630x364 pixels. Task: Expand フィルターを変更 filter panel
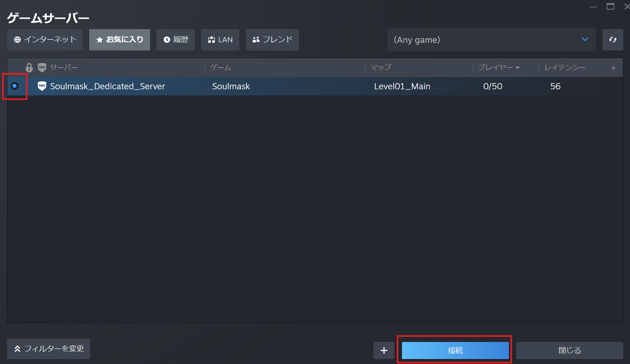coord(49,349)
